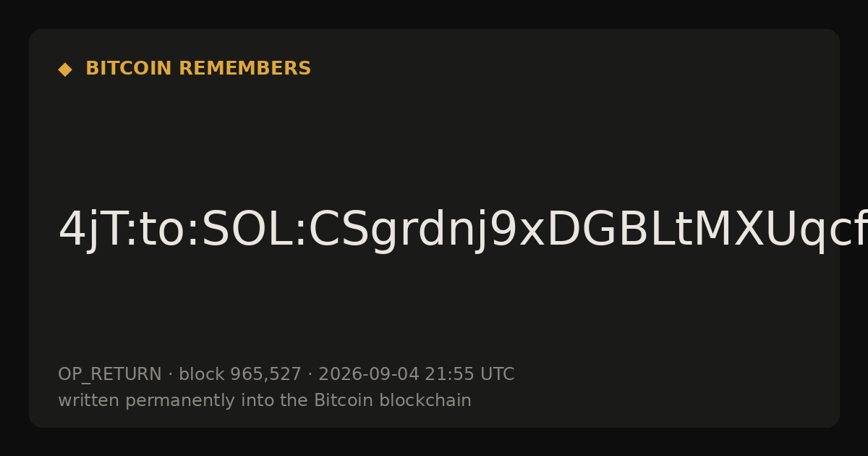Open block 965,527 reference
The image size is (868, 456).
pos(240,375)
